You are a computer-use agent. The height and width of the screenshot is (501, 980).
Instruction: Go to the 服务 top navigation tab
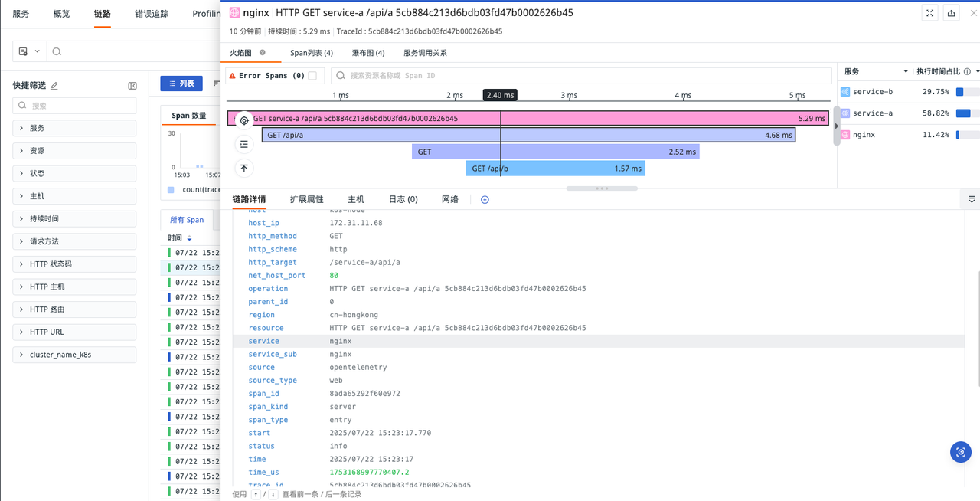21,14
